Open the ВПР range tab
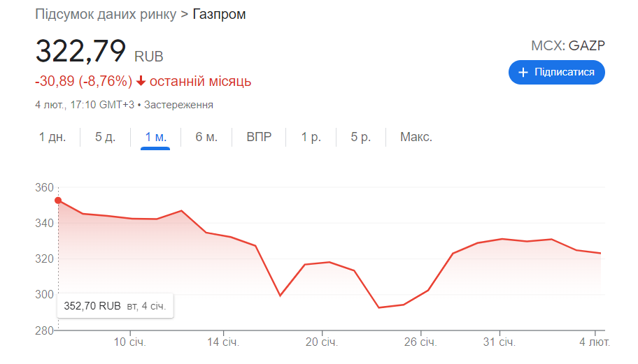The height and width of the screenshot is (364, 638). pos(259,137)
